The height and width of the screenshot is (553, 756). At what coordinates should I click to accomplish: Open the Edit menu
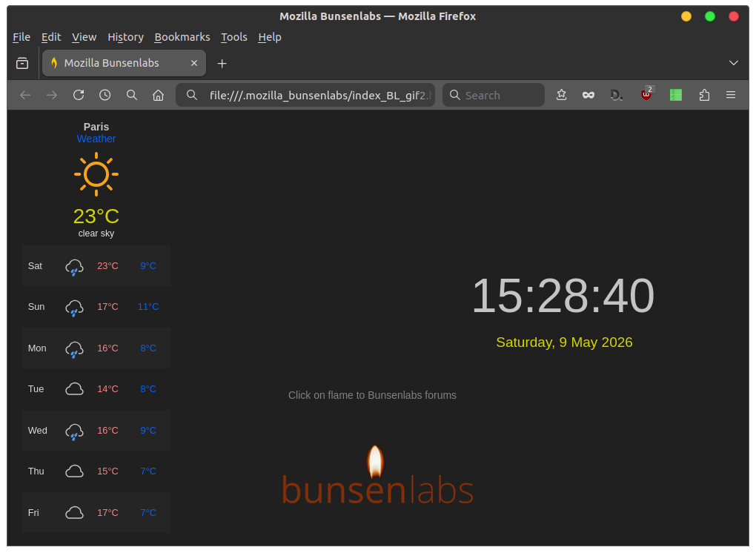[51, 37]
